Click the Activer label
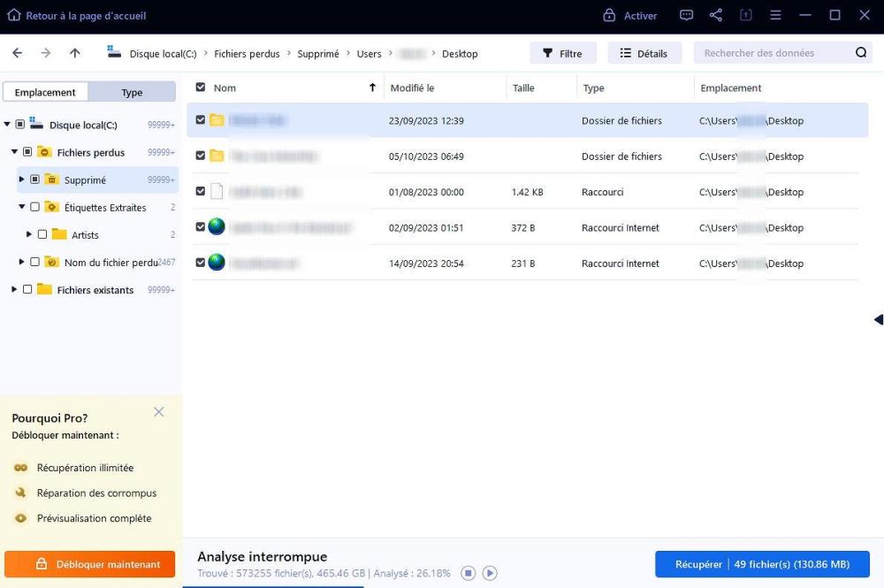The image size is (884, 588). tap(640, 16)
